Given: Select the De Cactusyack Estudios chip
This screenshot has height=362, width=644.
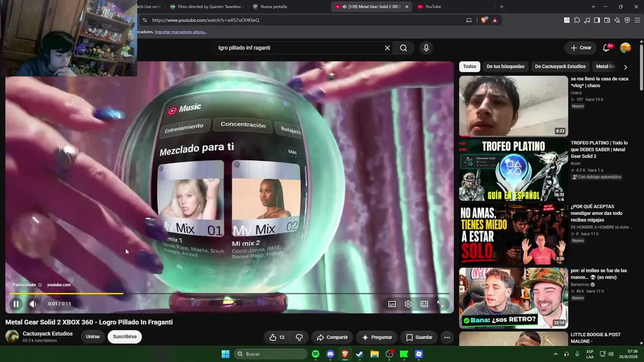Looking at the screenshot, I should [560, 66].
